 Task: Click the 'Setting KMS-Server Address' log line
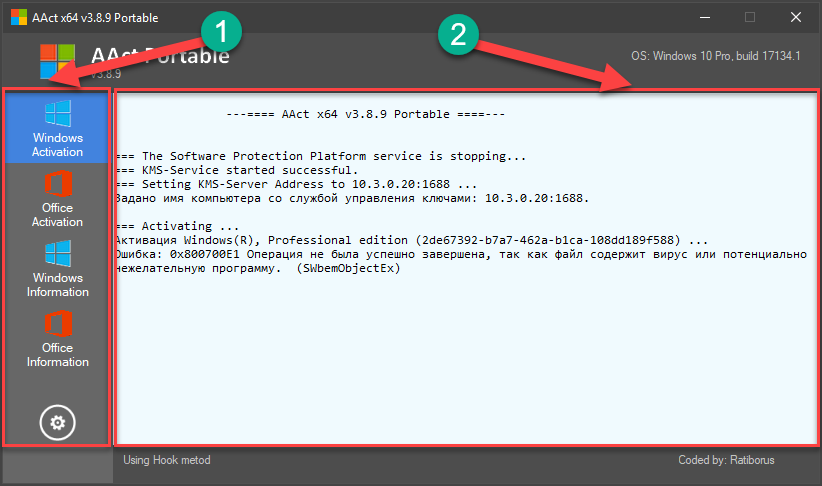tap(296, 184)
